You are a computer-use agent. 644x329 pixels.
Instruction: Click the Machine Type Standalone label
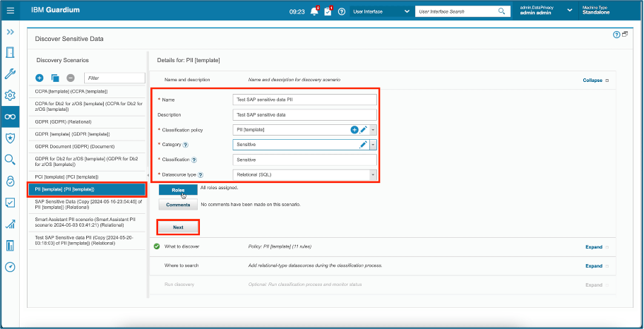596,10
